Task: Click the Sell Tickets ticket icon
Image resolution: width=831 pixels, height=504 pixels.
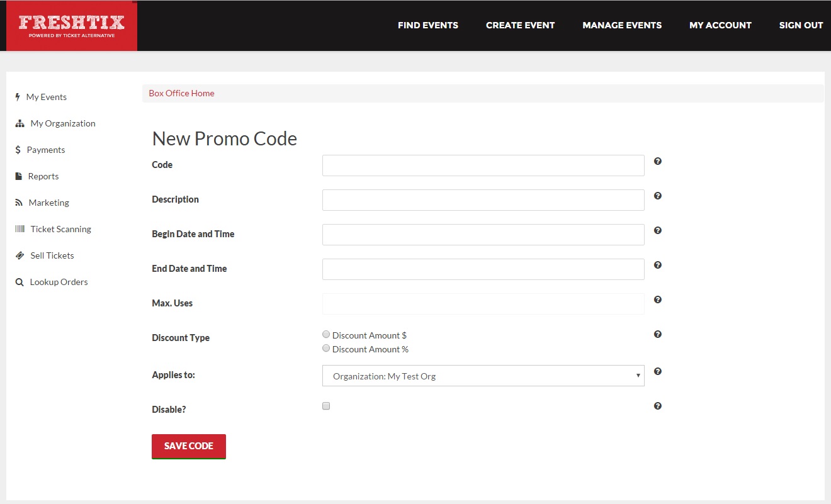Action: pos(20,255)
